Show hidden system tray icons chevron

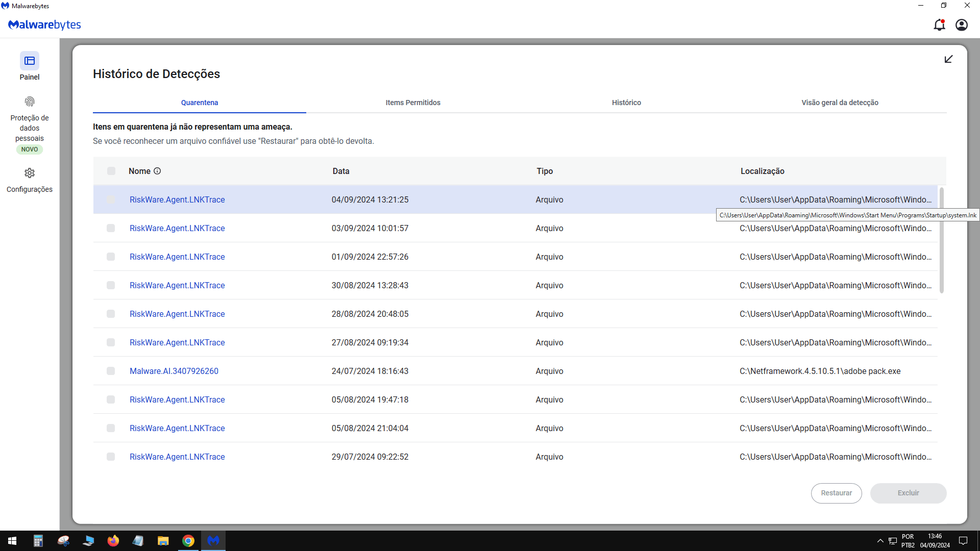pos(880,540)
